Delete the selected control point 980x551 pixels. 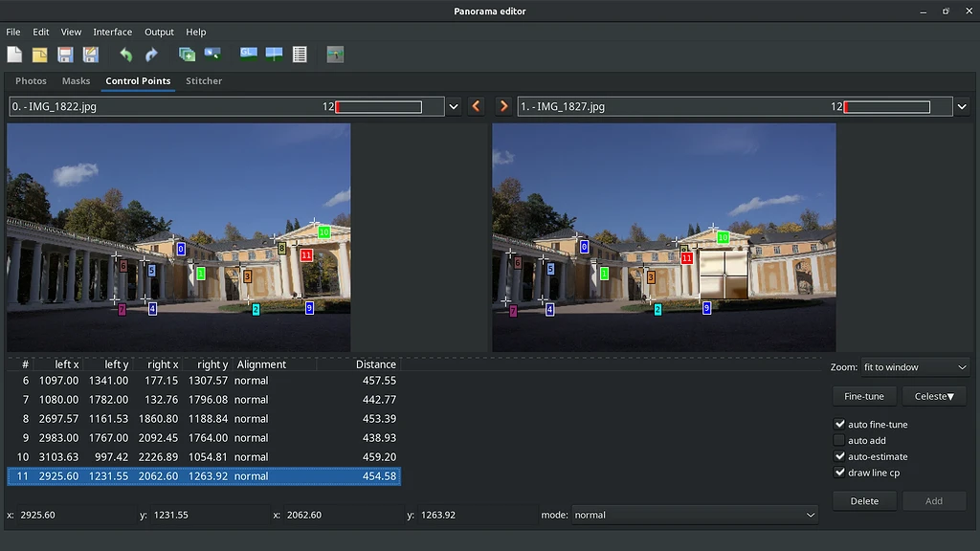(864, 501)
